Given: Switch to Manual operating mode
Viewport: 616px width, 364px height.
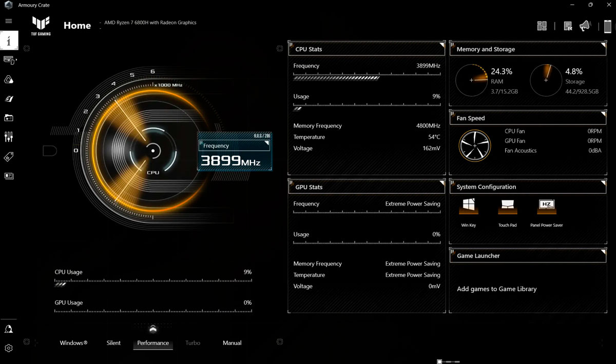Looking at the screenshot, I should point(232,343).
